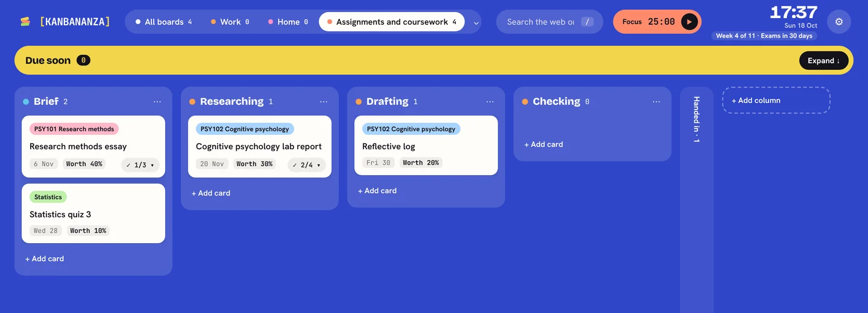
Task: Switch to the Work board tab
Action: click(x=230, y=22)
